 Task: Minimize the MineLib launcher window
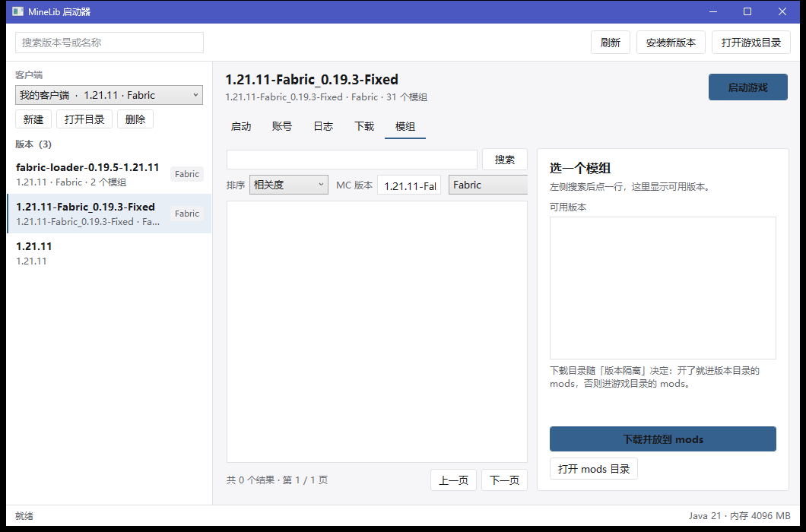pos(713,11)
